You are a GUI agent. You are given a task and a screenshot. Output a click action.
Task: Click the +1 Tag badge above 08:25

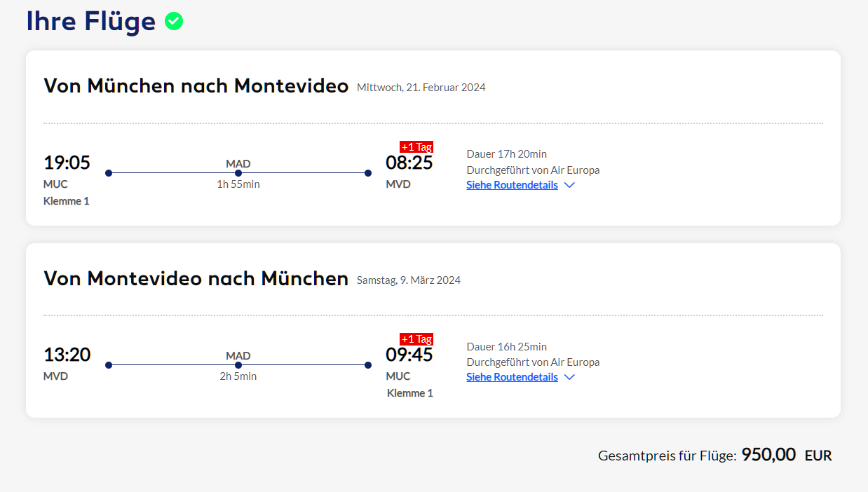point(416,146)
